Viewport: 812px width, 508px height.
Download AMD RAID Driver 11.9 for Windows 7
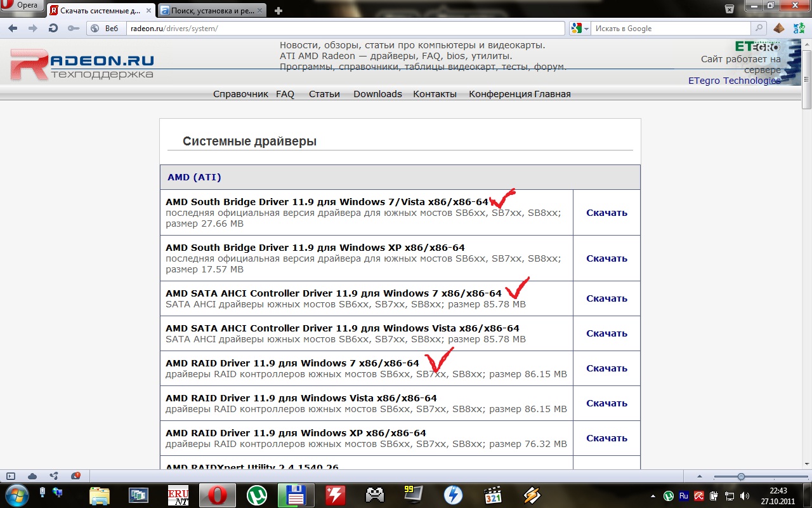pos(606,368)
